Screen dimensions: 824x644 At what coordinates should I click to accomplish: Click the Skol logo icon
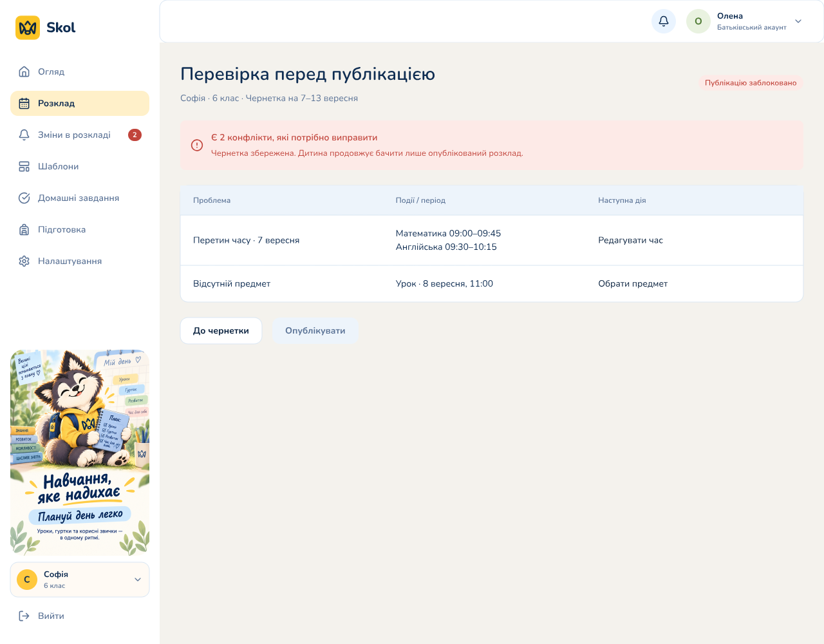click(28, 28)
